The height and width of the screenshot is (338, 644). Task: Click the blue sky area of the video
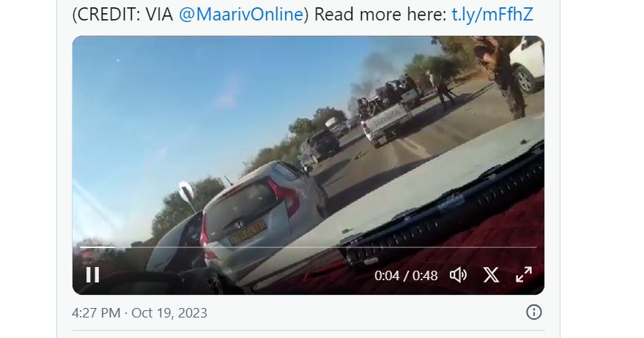185,102
